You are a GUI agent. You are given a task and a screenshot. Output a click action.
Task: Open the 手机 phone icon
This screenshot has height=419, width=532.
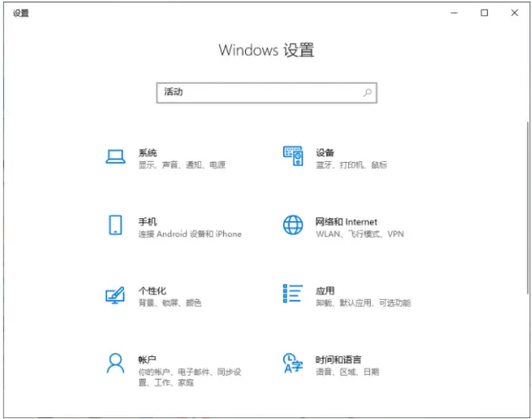click(115, 225)
